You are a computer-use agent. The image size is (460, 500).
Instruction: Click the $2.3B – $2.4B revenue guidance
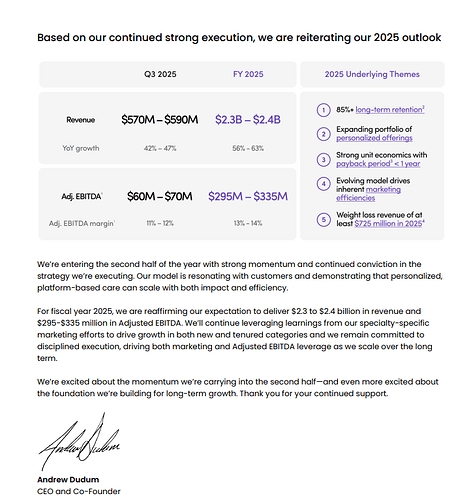click(x=248, y=120)
